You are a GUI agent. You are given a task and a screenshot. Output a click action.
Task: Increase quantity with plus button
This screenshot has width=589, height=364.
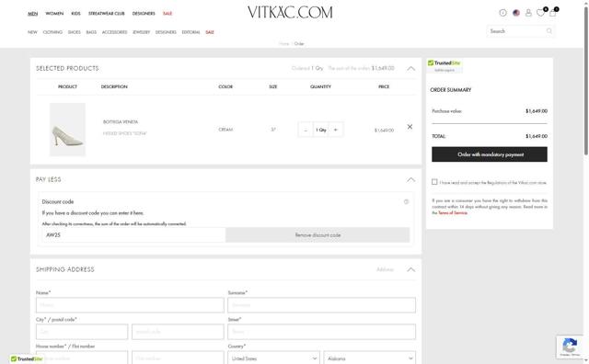pos(335,130)
